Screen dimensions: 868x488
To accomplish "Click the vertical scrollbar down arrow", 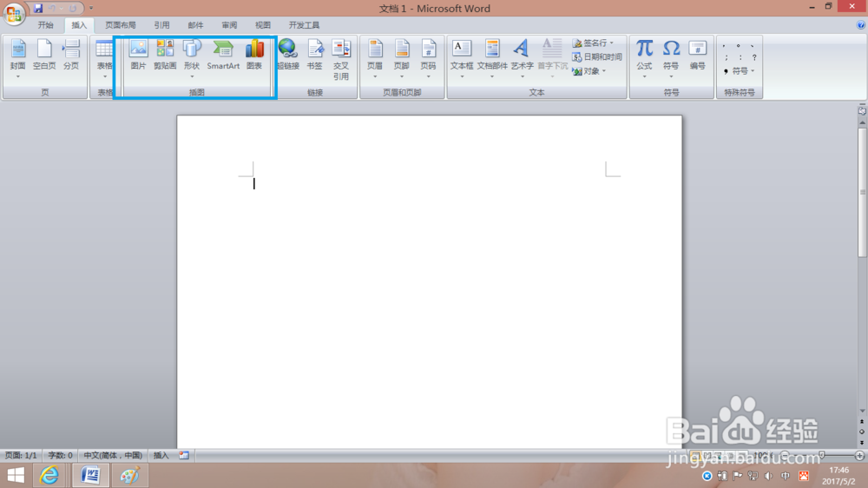I will point(862,411).
